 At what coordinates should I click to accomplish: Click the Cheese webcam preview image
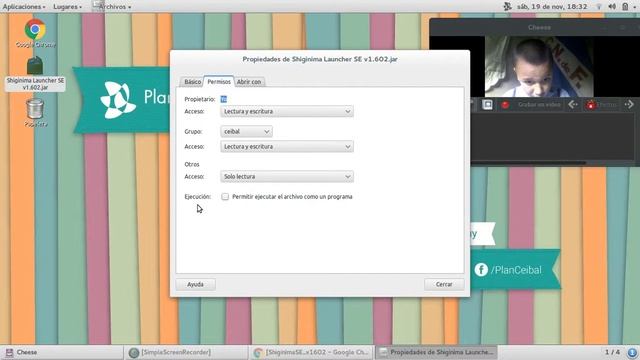[x=539, y=66]
